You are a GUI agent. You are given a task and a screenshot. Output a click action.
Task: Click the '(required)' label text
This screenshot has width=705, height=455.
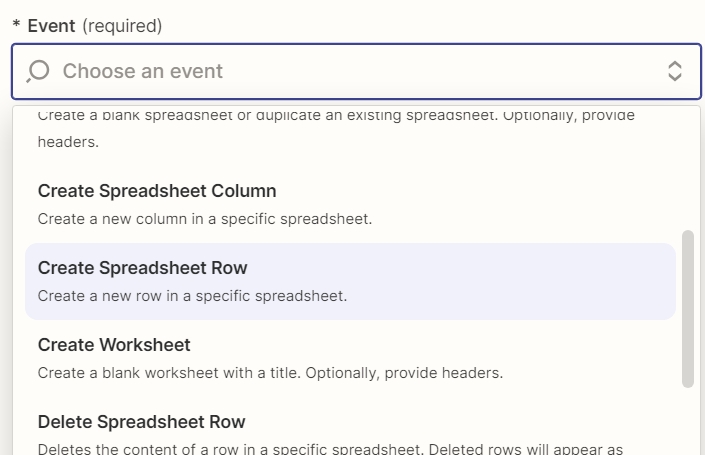click(x=122, y=26)
